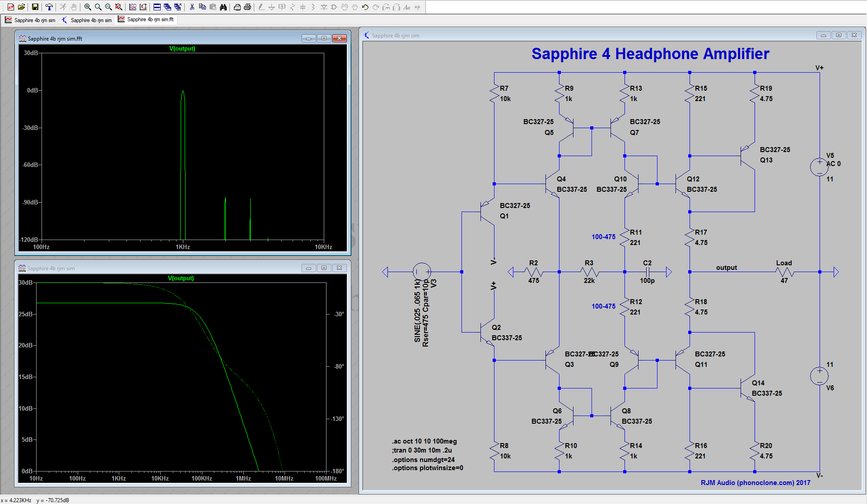This screenshot has height=504, width=867.
Task: Copy using the toolbar copy icon
Action: 202,7
